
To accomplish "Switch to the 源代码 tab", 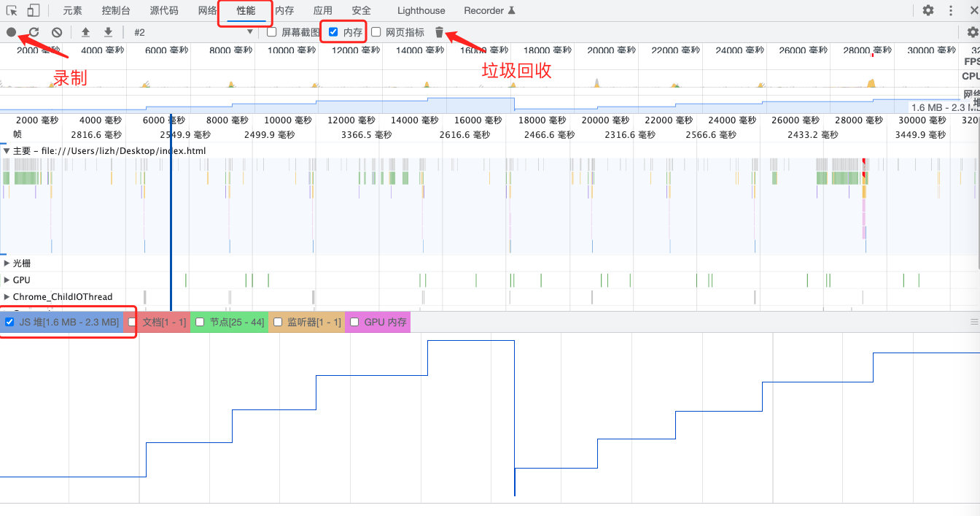I will coord(164,10).
